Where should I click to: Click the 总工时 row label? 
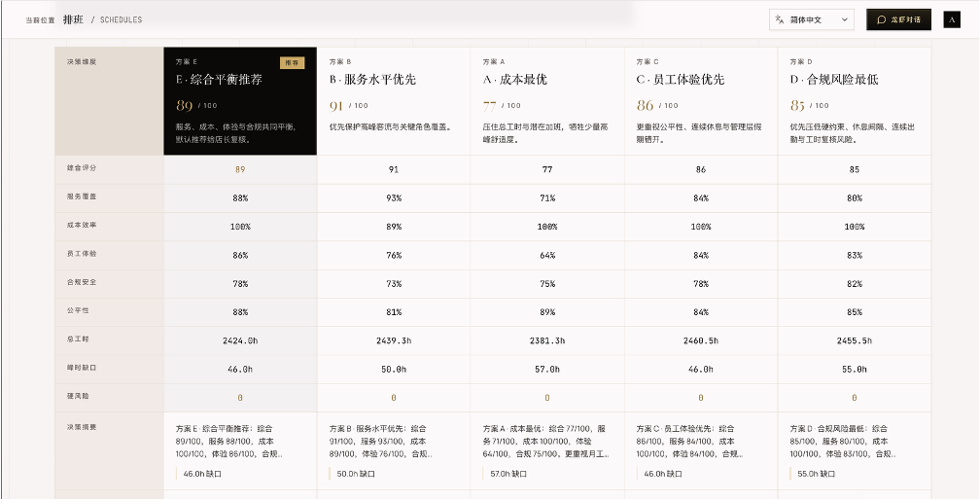[x=78, y=339]
